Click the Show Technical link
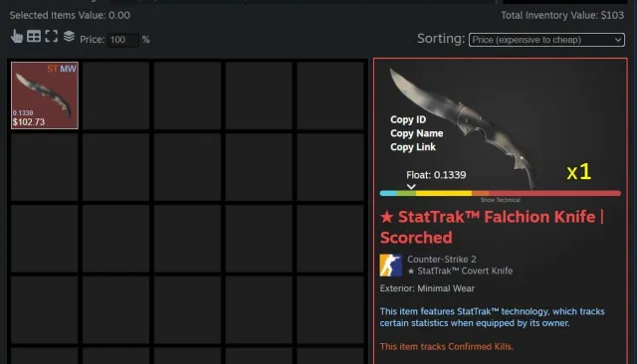637x364 pixels. coord(500,200)
